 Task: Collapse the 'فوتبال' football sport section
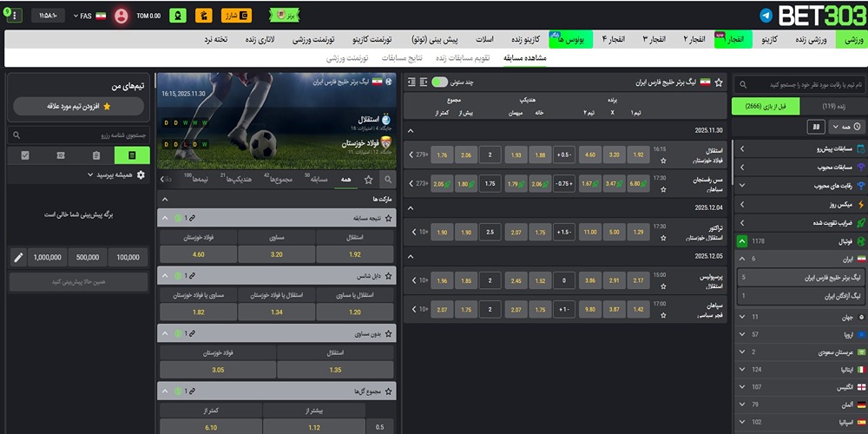pos(742,240)
